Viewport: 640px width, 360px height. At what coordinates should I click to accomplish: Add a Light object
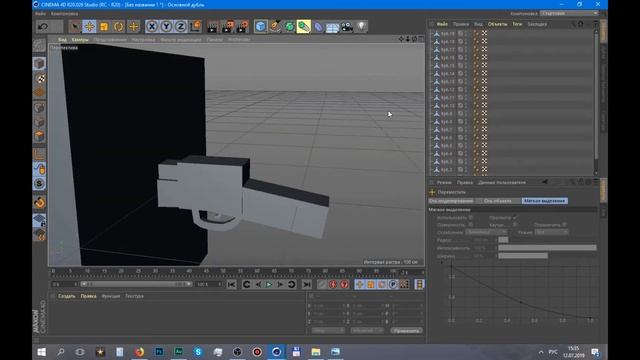point(361,27)
